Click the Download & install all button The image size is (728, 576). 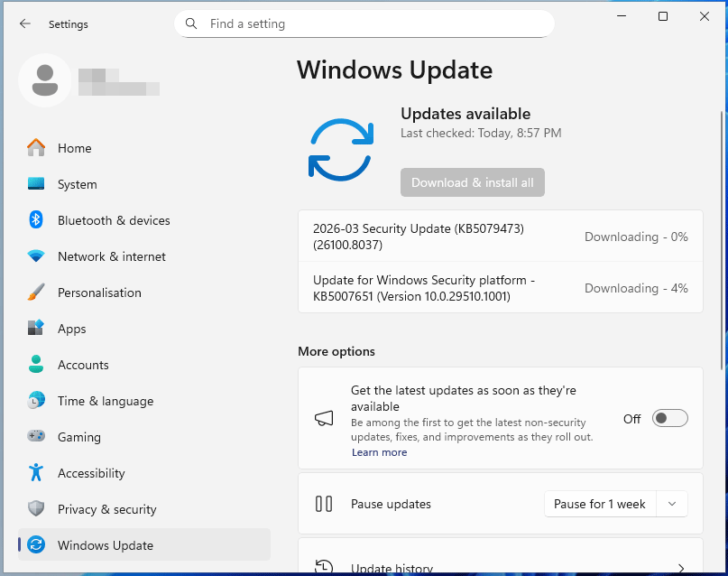coord(472,181)
